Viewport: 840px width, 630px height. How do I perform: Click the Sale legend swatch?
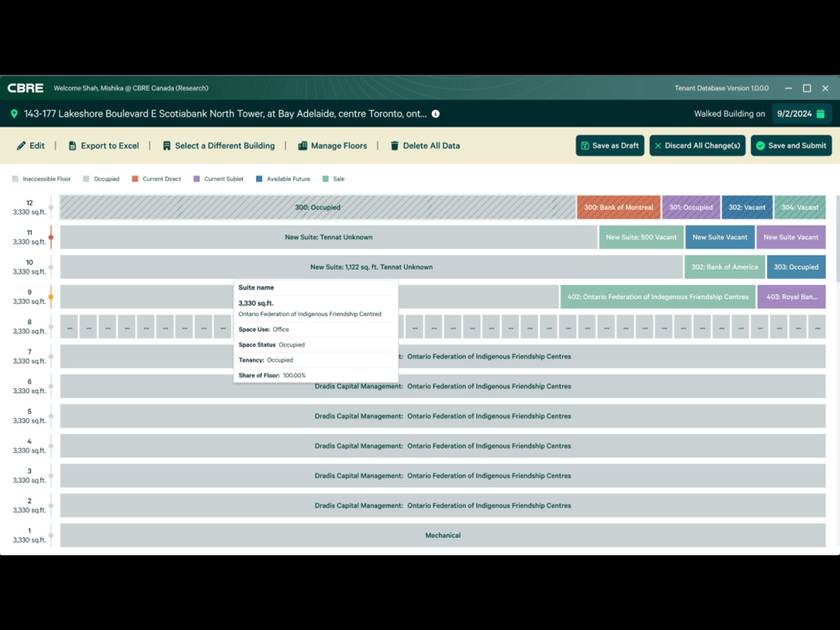(326, 179)
